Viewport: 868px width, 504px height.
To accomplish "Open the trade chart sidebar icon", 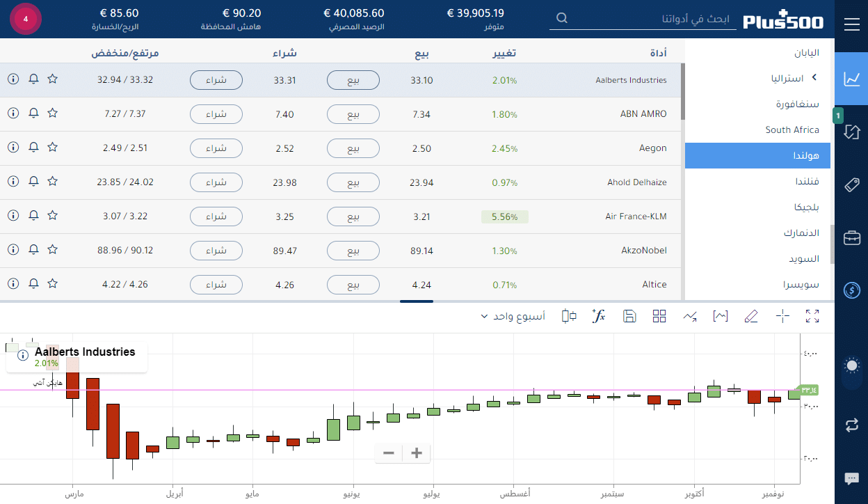I will coord(851,79).
